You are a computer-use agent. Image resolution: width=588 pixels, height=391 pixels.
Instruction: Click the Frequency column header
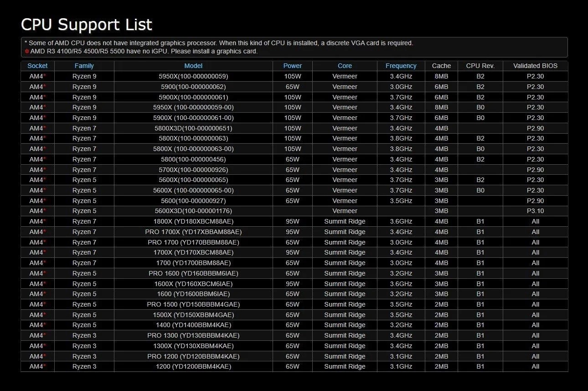pos(401,66)
